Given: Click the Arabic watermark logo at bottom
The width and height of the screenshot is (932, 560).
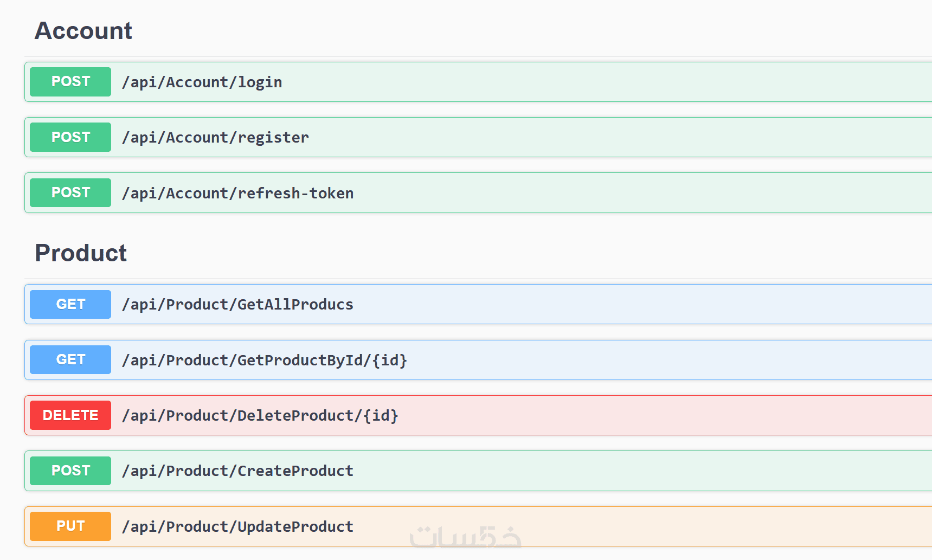Looking at the screenshot, I should (x=465, y=537).
